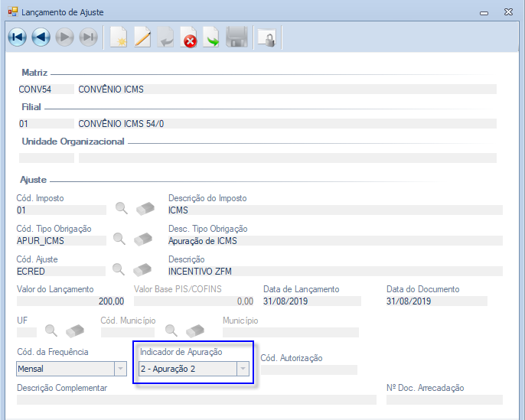
Task: Clear Cód. Ajuste with eraser
Action: [x=142, y=270]
